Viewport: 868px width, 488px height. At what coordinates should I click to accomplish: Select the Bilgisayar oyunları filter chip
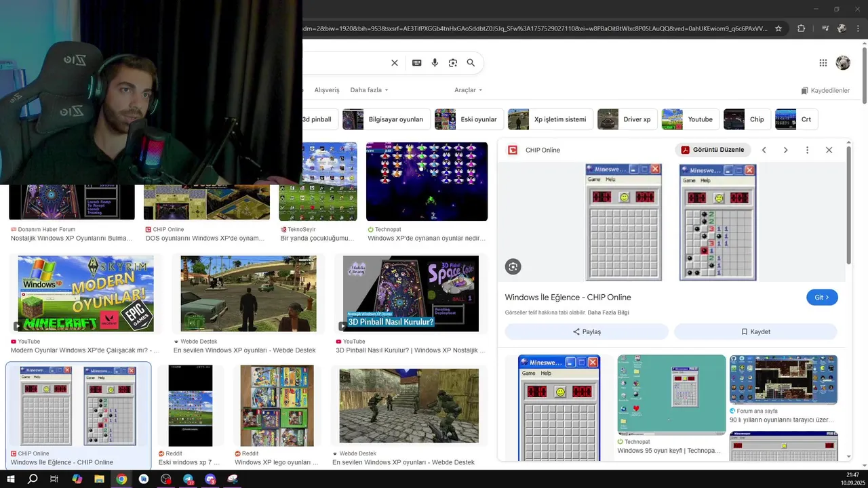pyautogui.click(x=386, y=119)
